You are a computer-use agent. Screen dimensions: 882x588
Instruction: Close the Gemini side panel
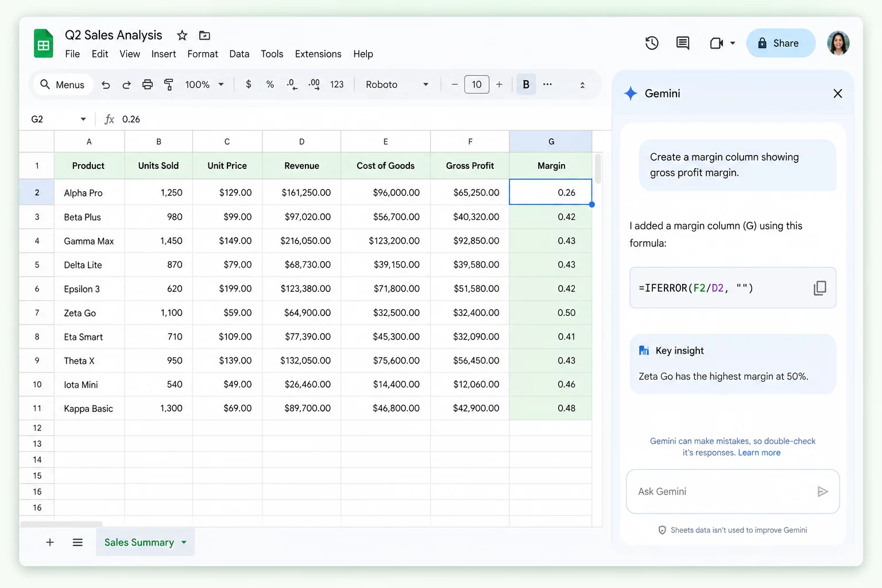[x=838, y=94]
